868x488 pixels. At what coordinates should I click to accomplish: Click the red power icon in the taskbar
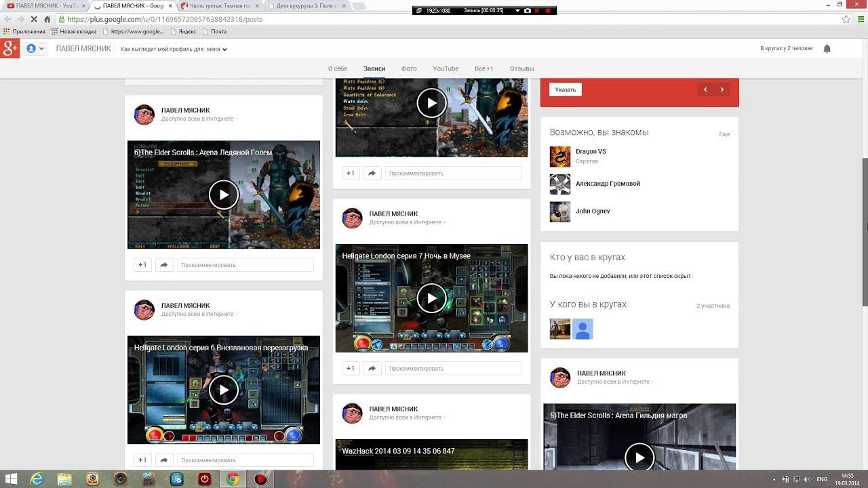point(205,479)
